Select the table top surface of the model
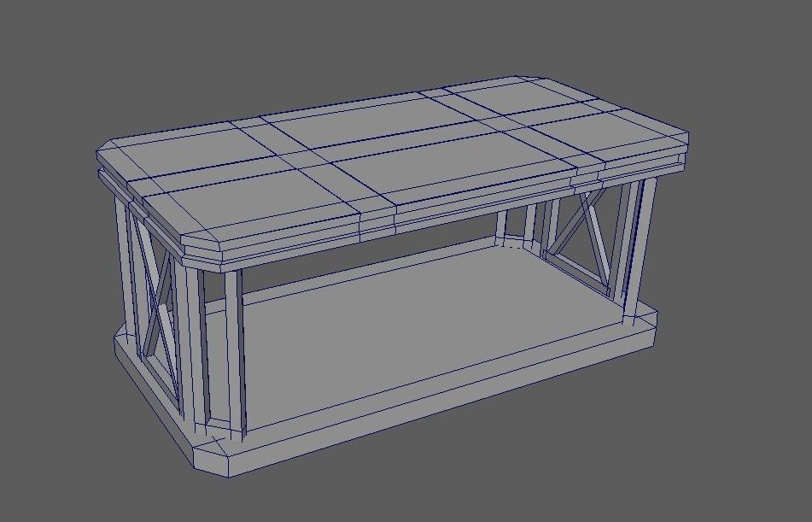Viewport: 812px width, 522px height. click(x=392, y=158)
